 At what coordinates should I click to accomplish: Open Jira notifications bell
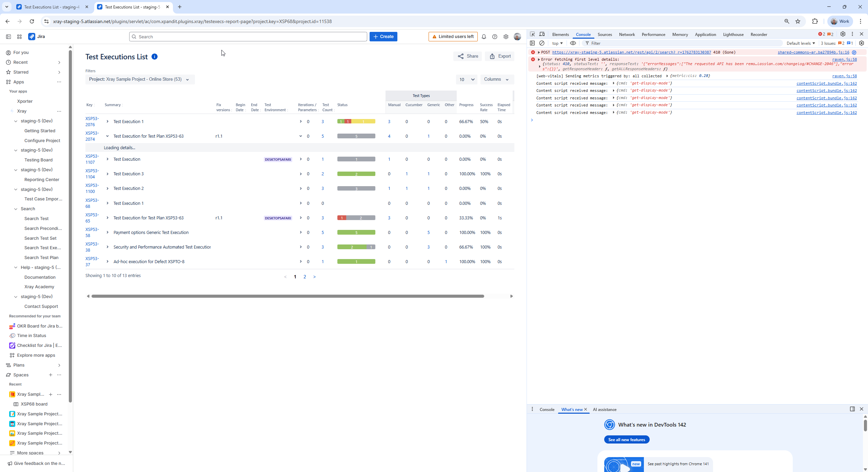484,37
